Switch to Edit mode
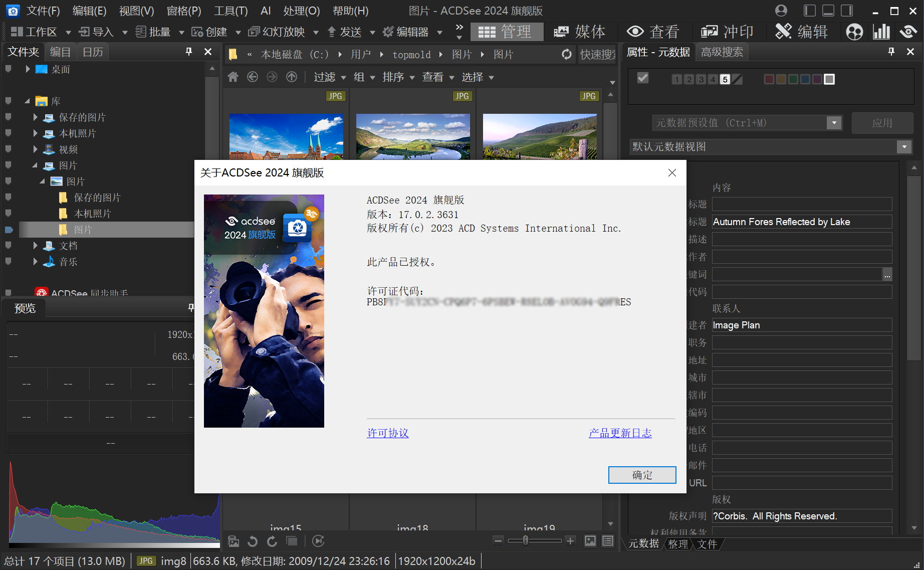 (x=801, y=32)
